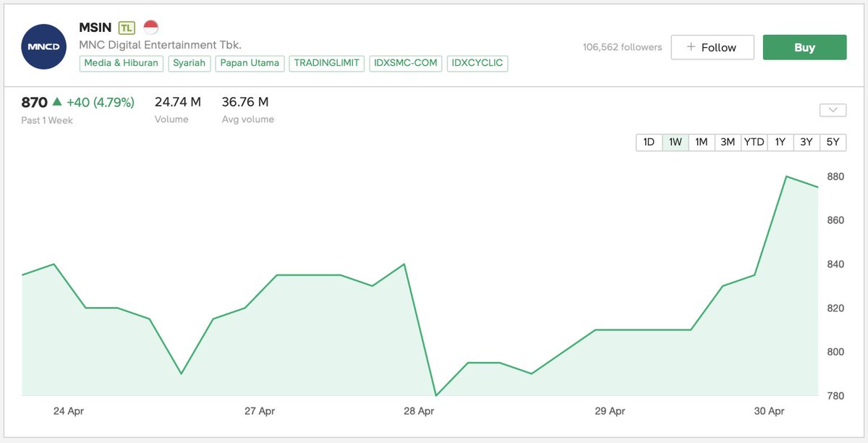Switch to the 1M timeframe

click(x=701, y=142)
